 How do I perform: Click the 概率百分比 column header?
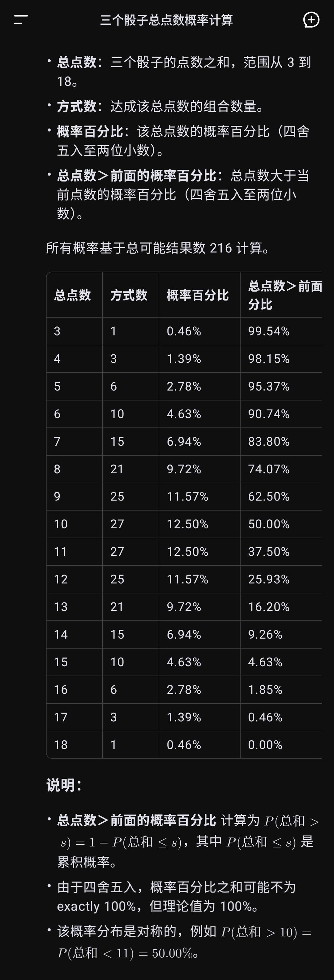[x=198, y=295]
